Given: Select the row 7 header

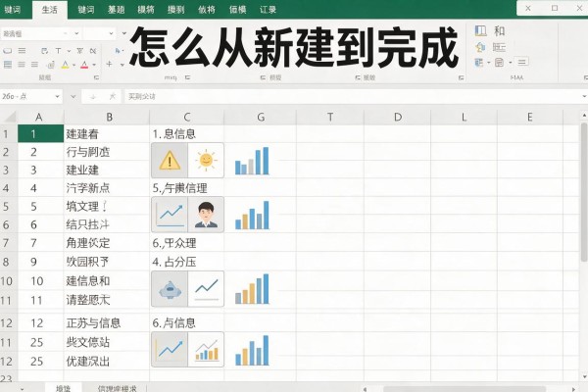Looking at the screenshot, I should pyautogui.click(x=8, y=243).
